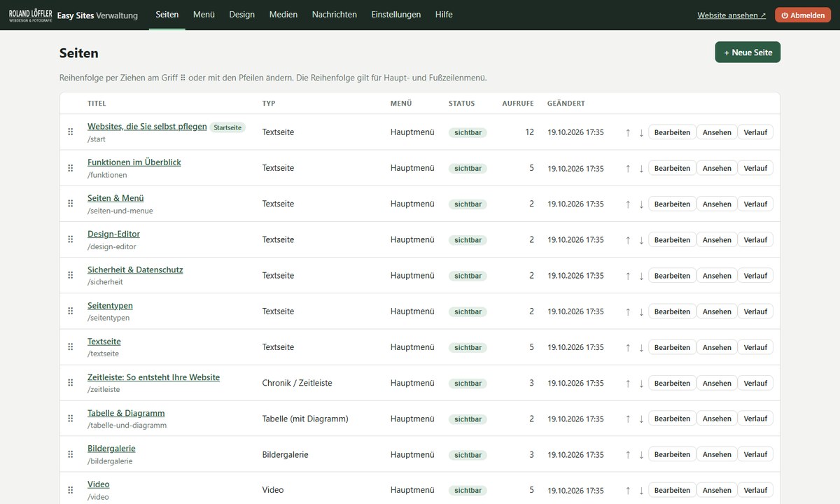This screenshot has height=504, width=840.
Task: Open the Seiten tab
Action: [167, 14]
